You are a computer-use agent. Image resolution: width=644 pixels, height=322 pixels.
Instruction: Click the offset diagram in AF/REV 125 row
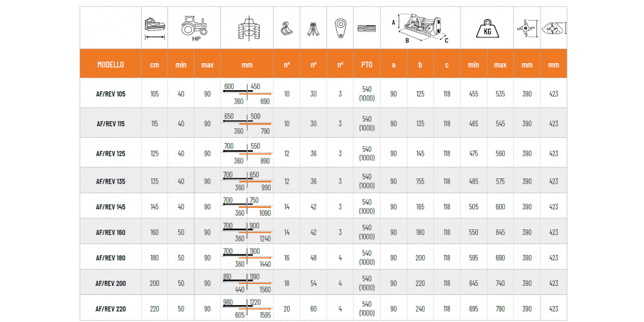point(247,153)
